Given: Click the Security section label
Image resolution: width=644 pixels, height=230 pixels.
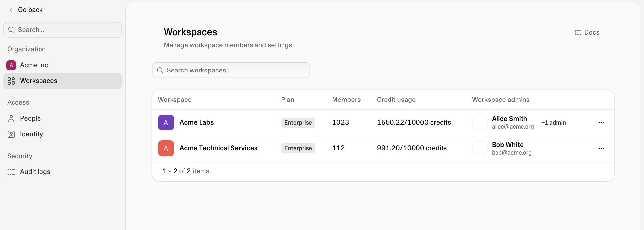Looking at the screenshot, I should tap(20, 156).
